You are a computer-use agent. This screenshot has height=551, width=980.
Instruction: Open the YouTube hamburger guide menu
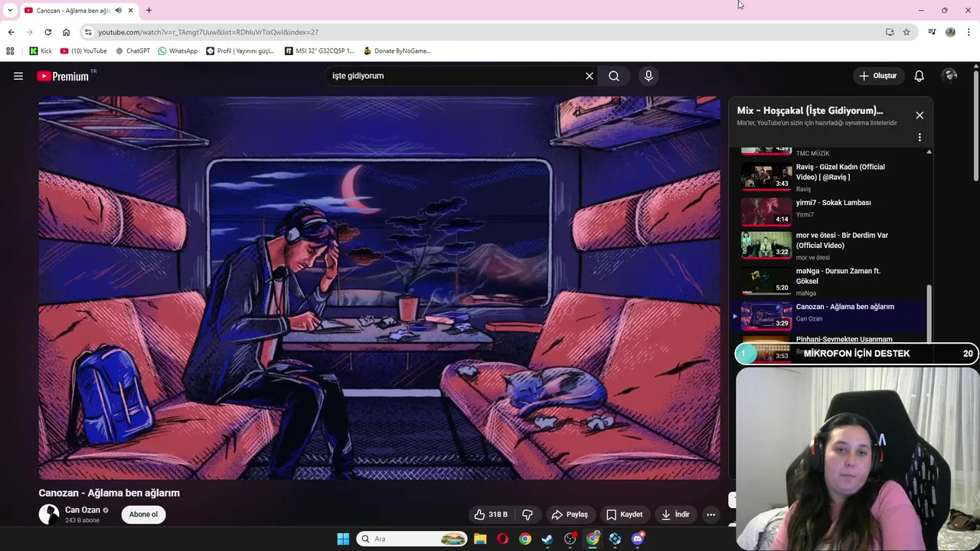coord(18,76)
